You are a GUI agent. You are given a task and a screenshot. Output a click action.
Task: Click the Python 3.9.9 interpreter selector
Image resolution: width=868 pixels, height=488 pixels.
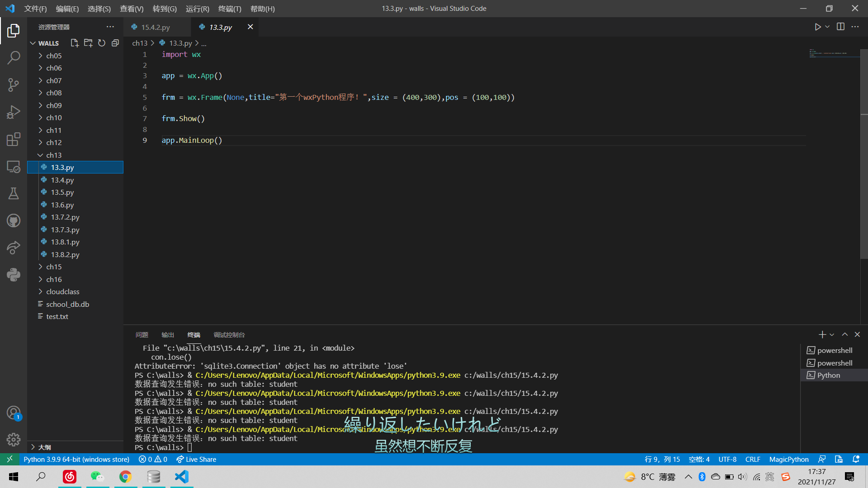pyautogui.click(x=76, y=459)
